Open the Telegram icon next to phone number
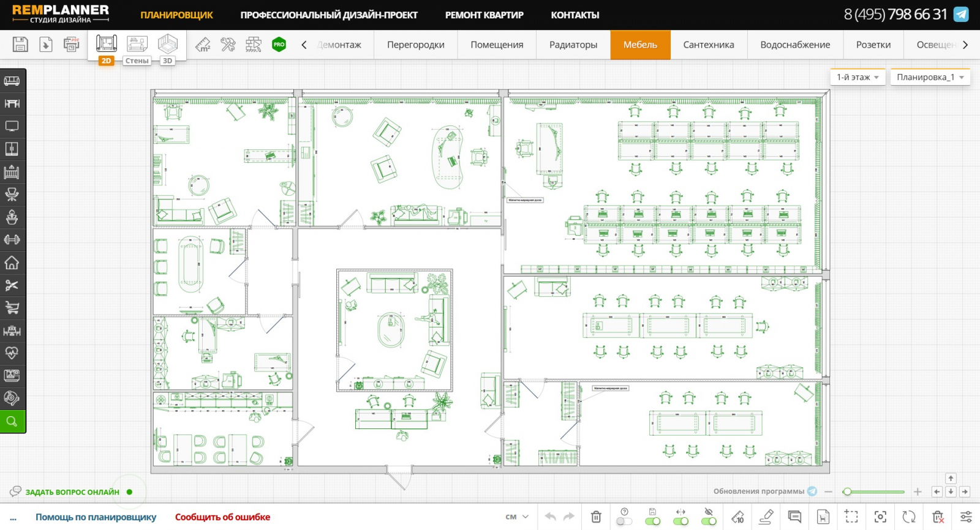The image size is (980, 530). pyautogui.click(x=962, y=14)
